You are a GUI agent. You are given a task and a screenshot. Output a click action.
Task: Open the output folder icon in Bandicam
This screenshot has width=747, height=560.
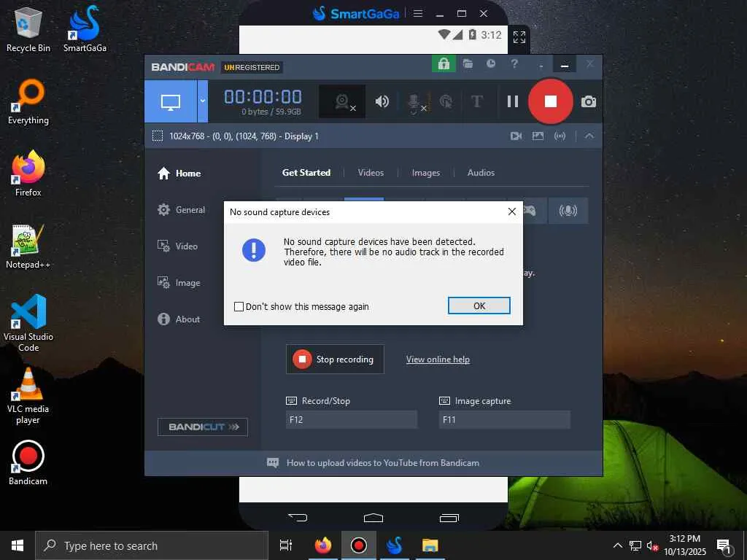pos(468,64)
